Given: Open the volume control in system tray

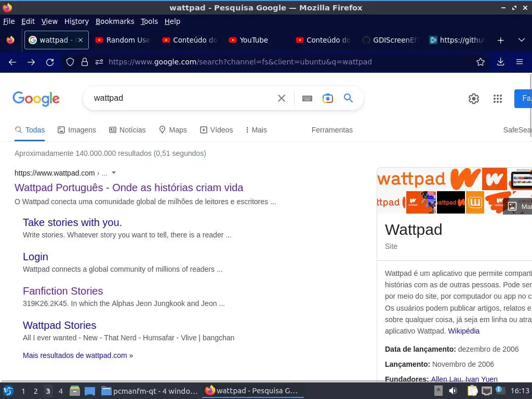Looking at the screenshot, I should (453, 391).
